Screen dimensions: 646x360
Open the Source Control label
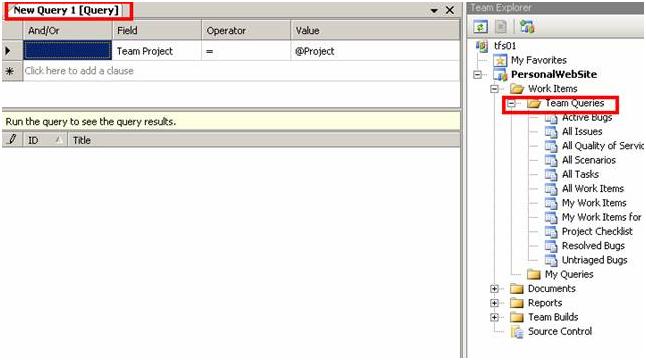point(560,332)
